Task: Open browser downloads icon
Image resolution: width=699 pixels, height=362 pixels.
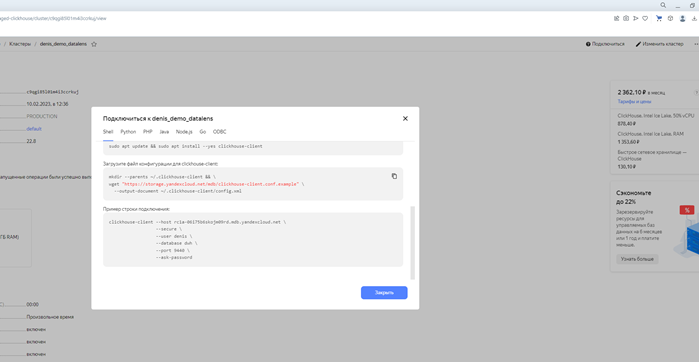Action: tap(694, 18)
